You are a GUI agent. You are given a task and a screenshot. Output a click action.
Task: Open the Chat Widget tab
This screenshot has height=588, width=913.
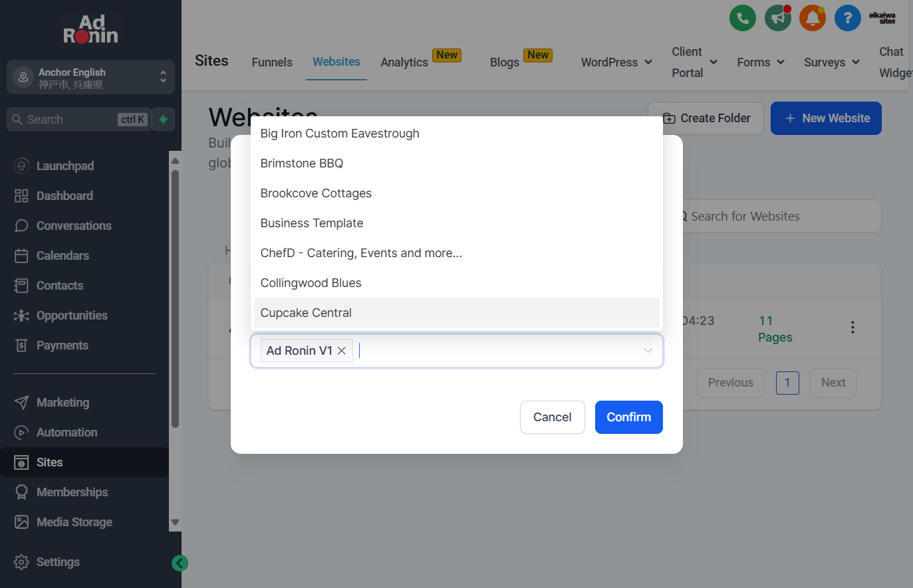pyautogui.click(x=895, y=62)
